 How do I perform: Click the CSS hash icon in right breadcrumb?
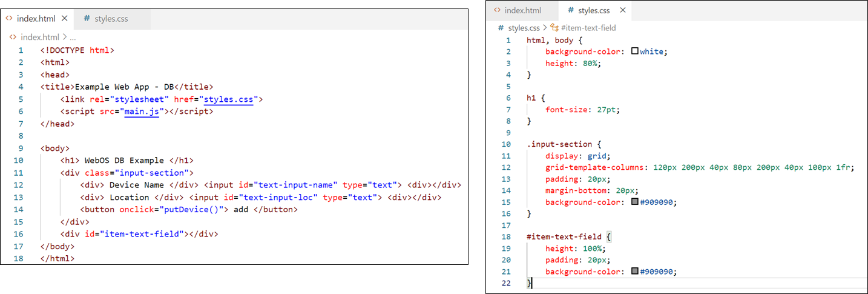pos(501,28)
